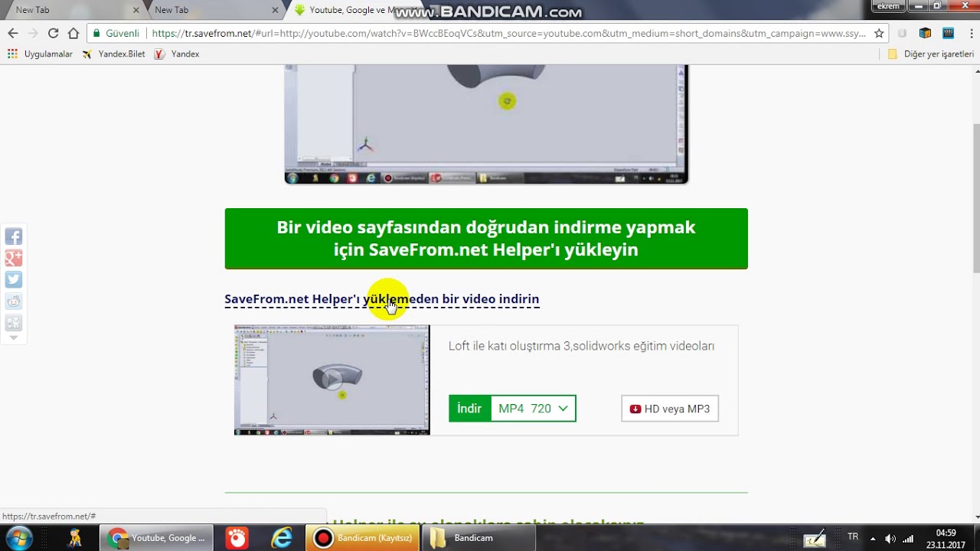Viewport: 980px width, 551px height.
Task: Click the clapperboard extension icon
Action: 948,33
